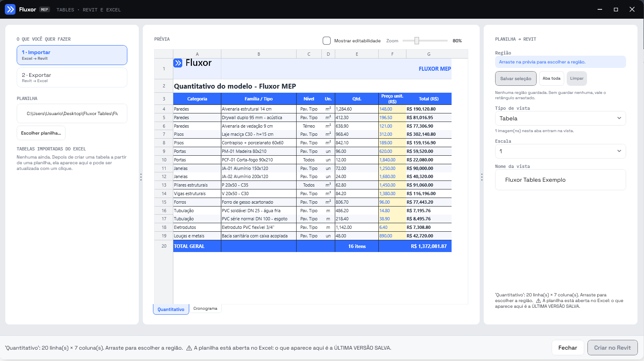Select row 20 header in preview
The width and height of the screenshot is (644, 361).
[164, 246]
